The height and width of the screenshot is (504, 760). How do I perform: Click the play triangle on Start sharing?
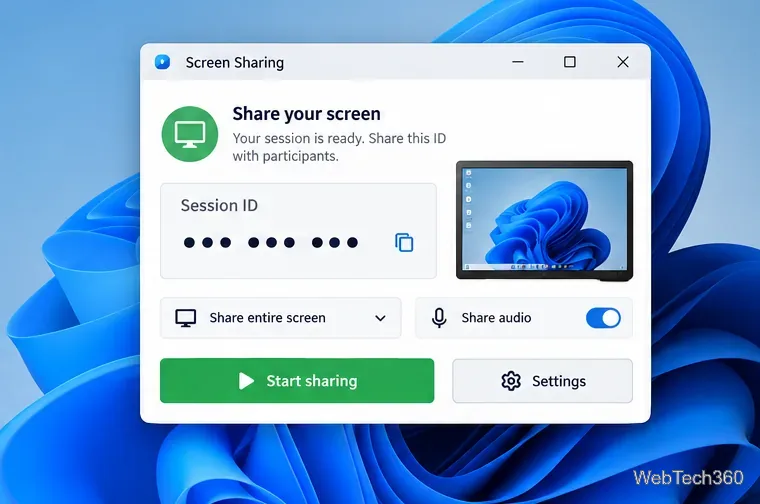246,381
